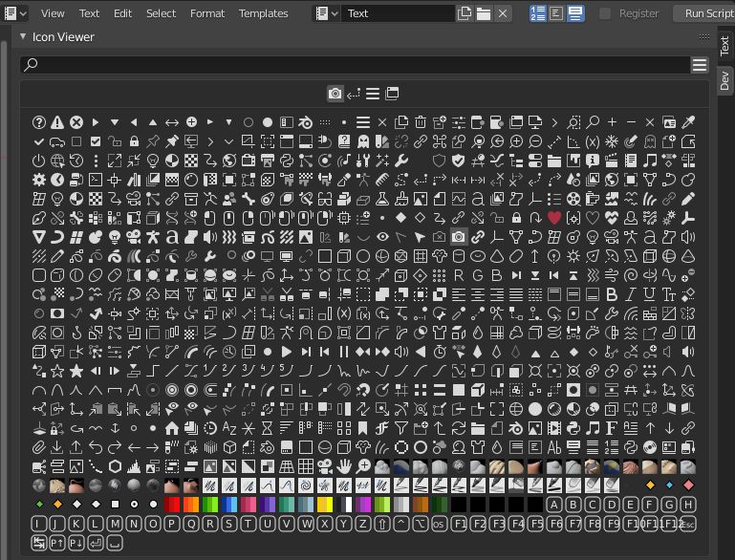Image resolution: width=735 pixels, height=560 pixels.
Task: Click the Run Script button
Action: 707,13
